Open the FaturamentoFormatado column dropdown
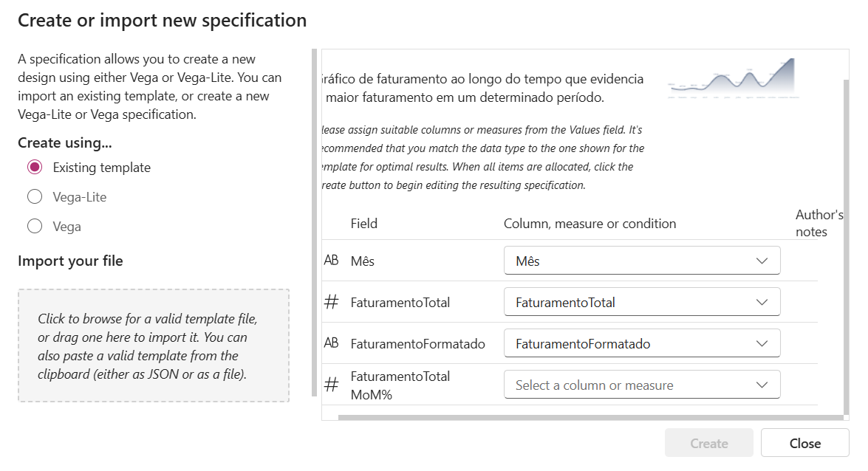 [642, 343]
